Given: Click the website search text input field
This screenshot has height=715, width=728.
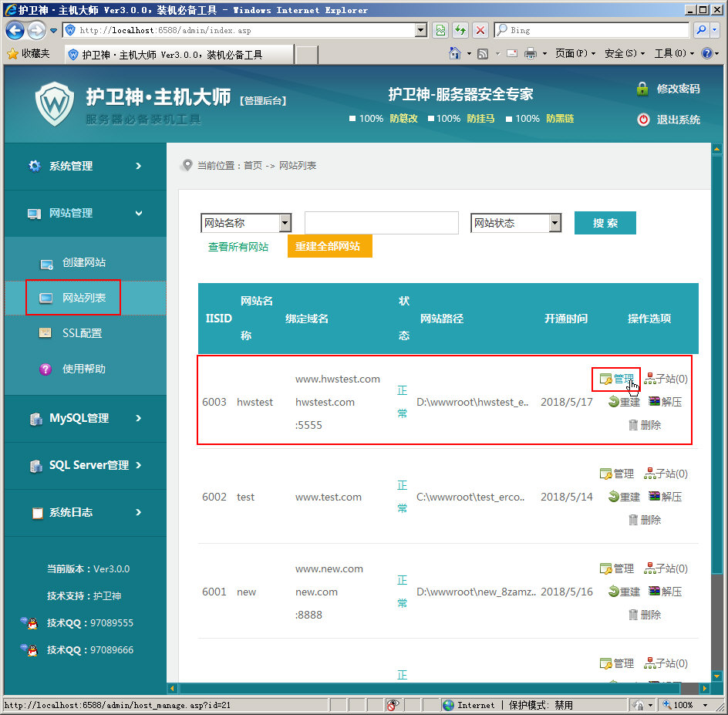Looking at the screenshot, I should point(381,223).
